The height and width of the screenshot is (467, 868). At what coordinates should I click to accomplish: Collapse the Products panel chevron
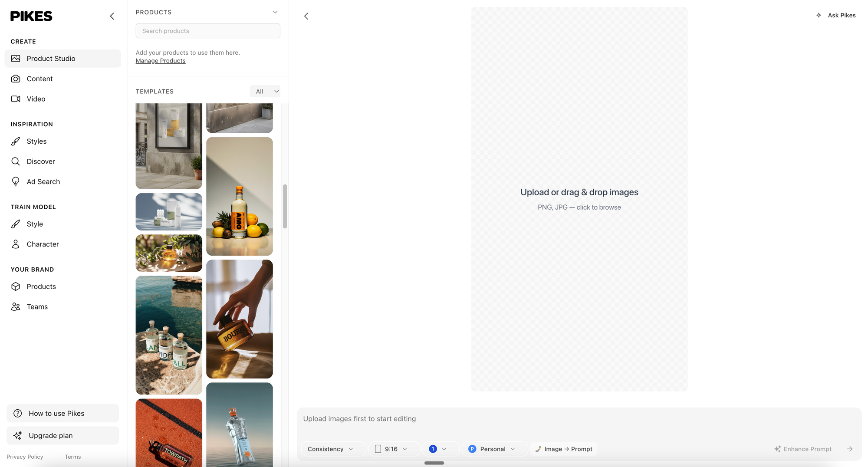[x=275, y=12]
